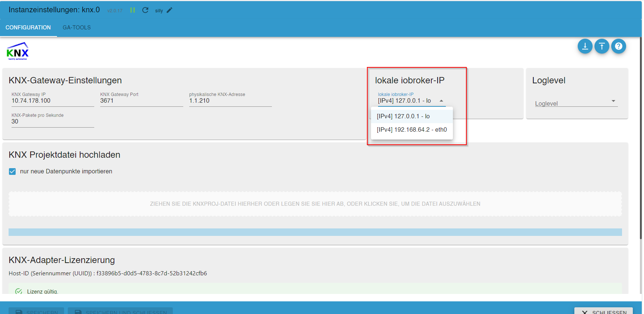644x314 pixels.
Task: Click the upload configuration icon
Action: click(x=602, y=46)
